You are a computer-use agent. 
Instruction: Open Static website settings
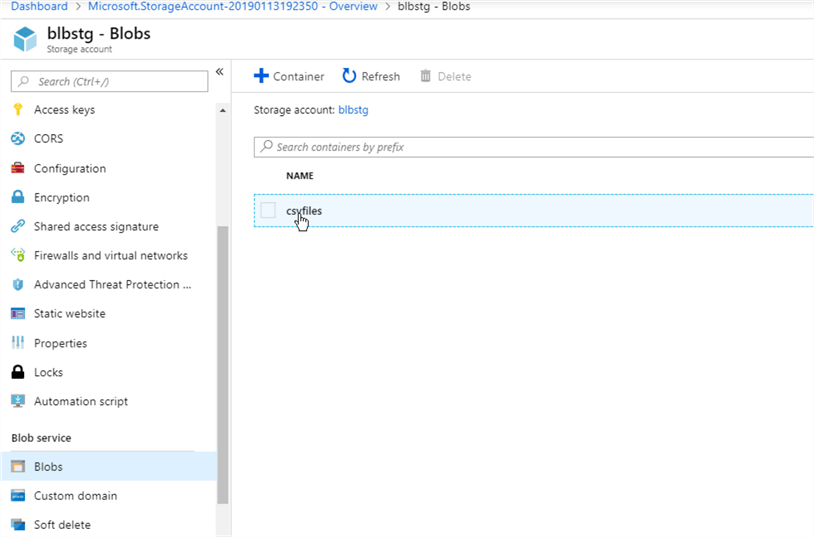point(70,314)
